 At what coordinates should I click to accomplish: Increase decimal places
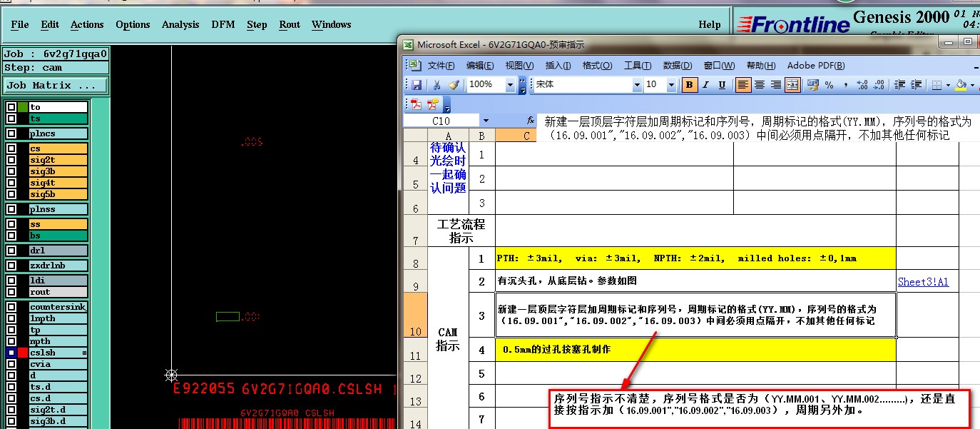862,84
